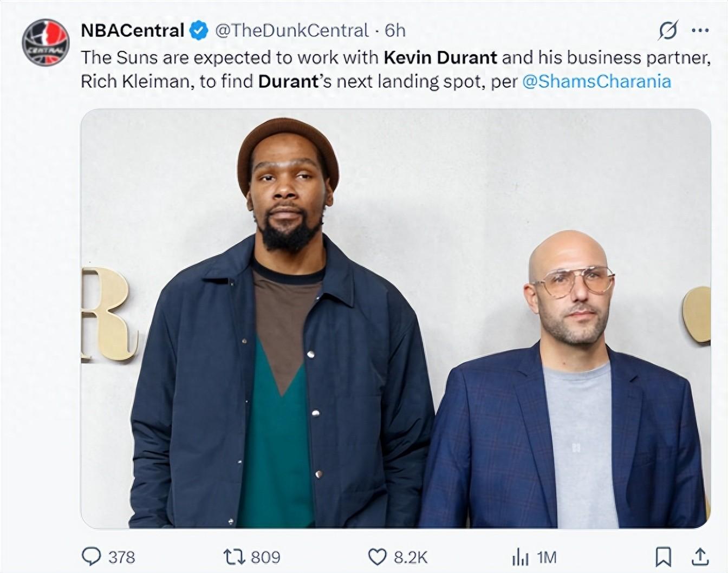The image size is (728, 573).
Task: Click the NBACentral display name
Action: coord(133,30)
